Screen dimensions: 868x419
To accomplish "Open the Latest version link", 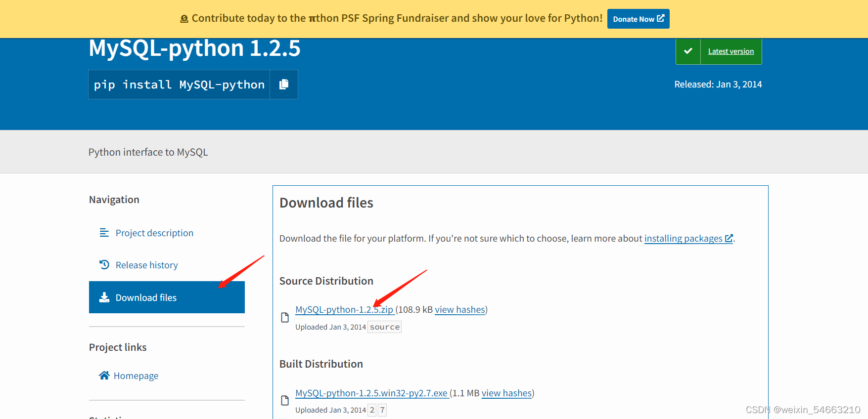I will click(x=731, y=51).
